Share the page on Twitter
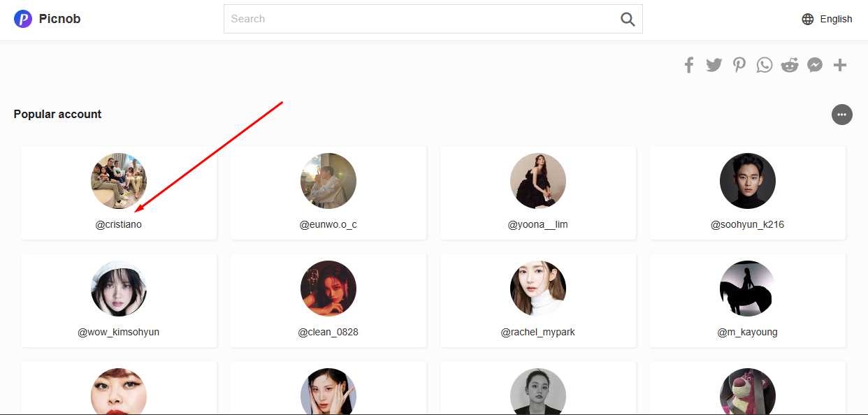This screenshot has height=415, width=868. [714, 65]
